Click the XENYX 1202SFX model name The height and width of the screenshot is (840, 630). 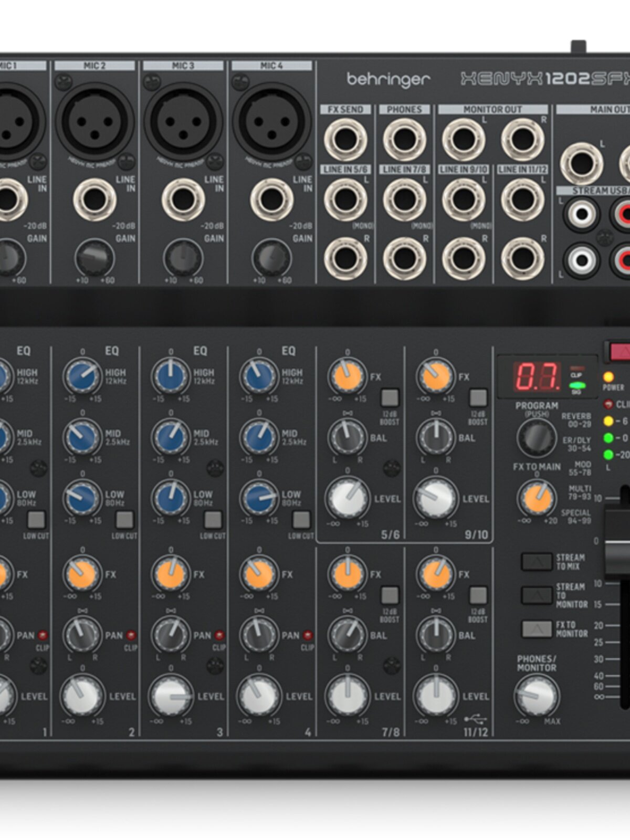(x=545, y=79)
